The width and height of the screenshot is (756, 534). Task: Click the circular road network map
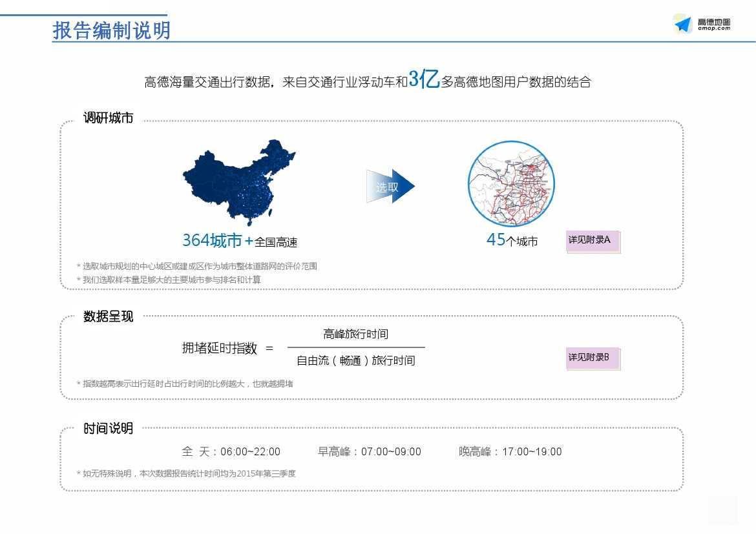[x=511, y=183]
